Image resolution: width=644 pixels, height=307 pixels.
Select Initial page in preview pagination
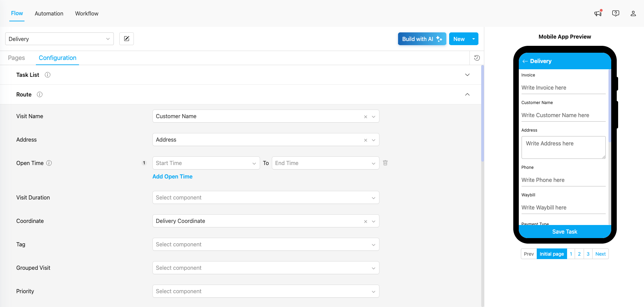click(552, 254)
